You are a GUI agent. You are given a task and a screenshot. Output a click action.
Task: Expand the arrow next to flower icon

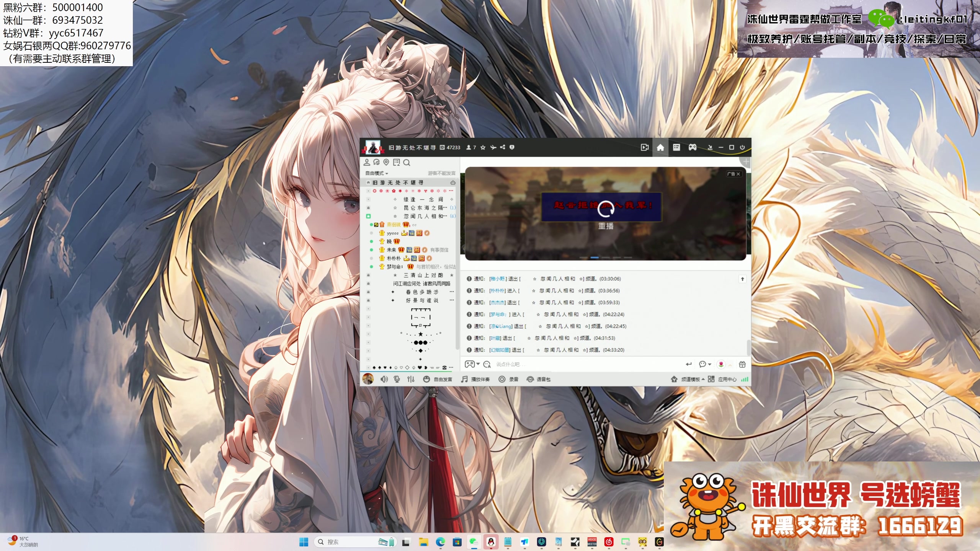(730, 365)
